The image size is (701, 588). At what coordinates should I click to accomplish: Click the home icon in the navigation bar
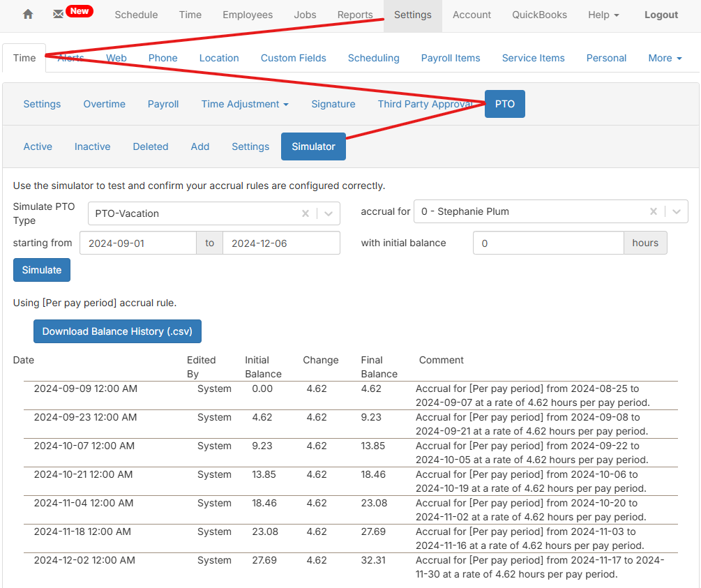coord(27,14)
